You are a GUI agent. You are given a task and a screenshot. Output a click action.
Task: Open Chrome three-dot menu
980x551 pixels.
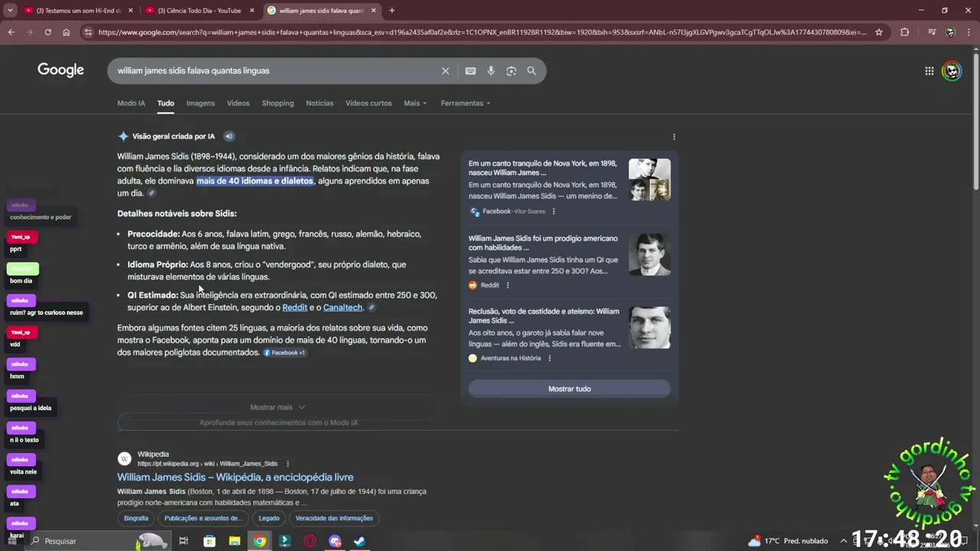coord(969,32)
